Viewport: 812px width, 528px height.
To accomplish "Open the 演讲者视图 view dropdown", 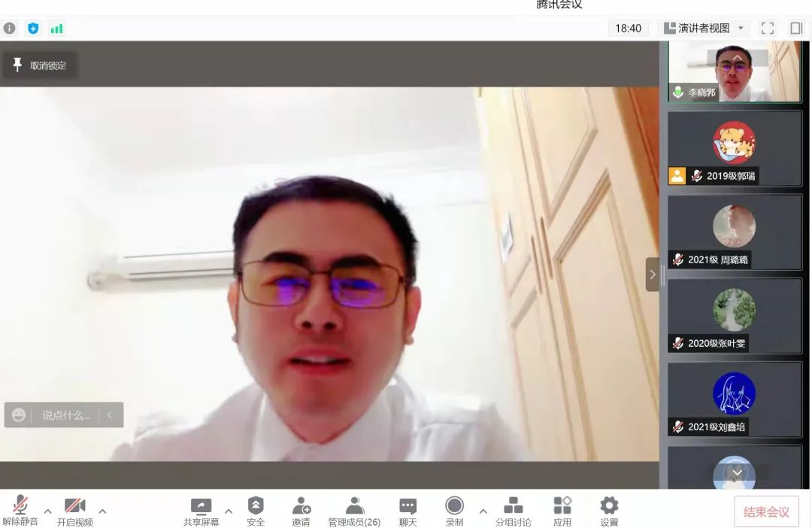I will (x=703, y=29).
